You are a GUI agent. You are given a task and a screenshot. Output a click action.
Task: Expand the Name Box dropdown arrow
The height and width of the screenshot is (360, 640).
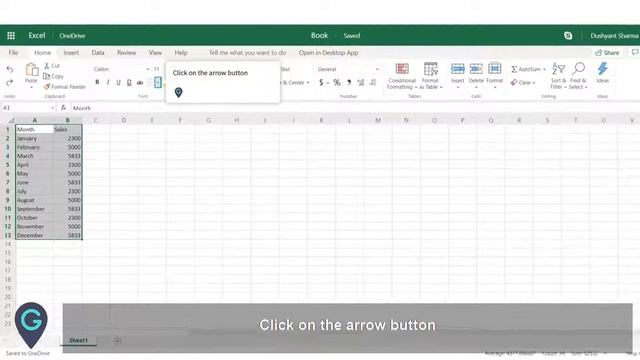(53, 108)
